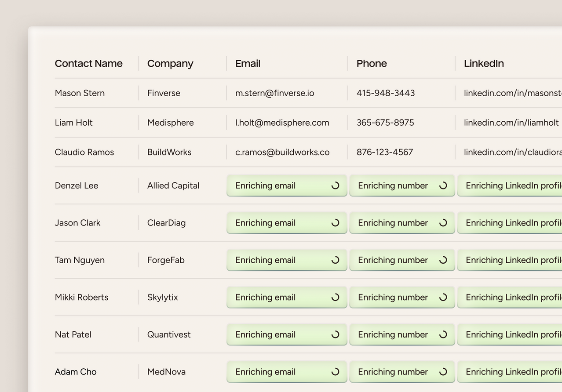The height and width of the screenshot is (392, 562).
Task: Click Enriching number cell for Jason Clark
Action: pyautogui.click(x=402, y=223)
